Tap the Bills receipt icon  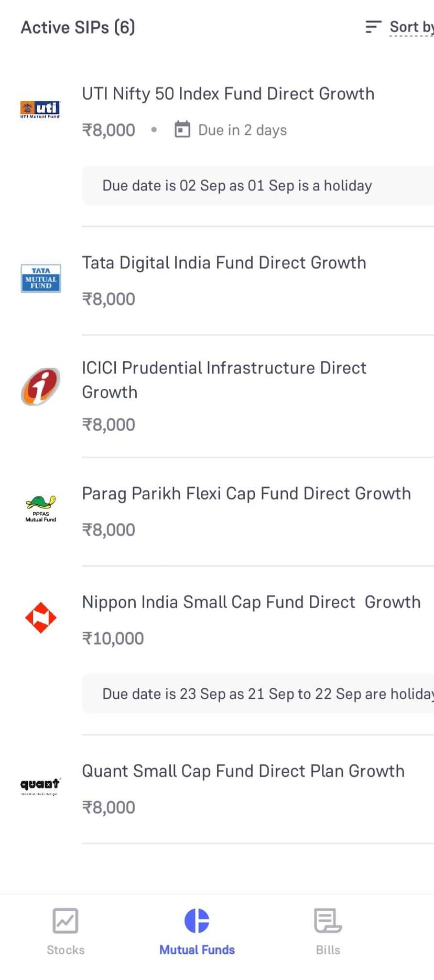(328, 921)
